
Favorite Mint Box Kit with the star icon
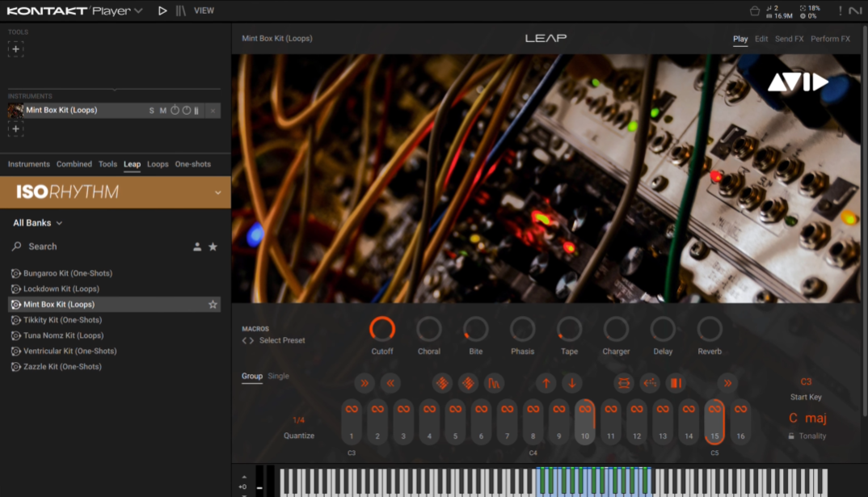click(x=213, y=304)
